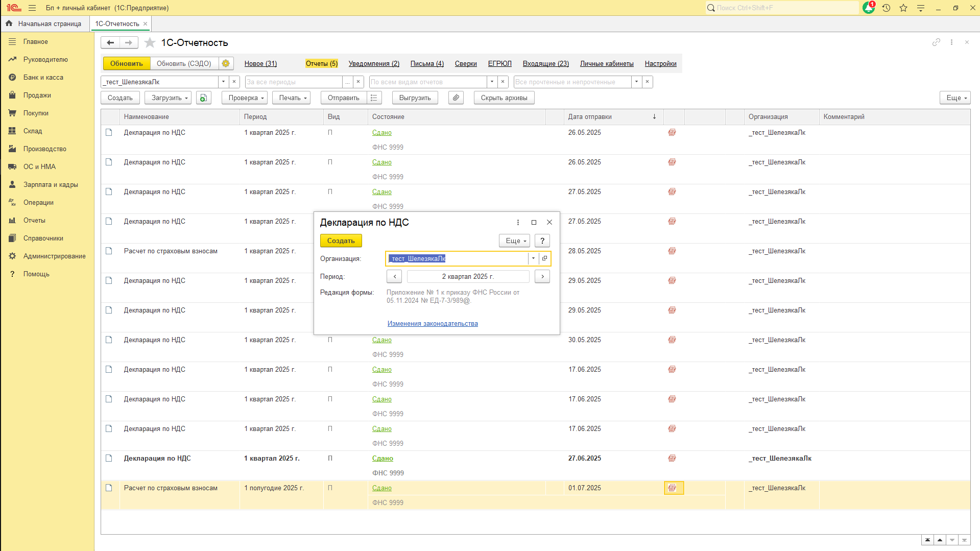Viewport: 980px width, 551px height.
Task: Open PDF icon for row dated 27.06.2025
Action: [x=672, y=458]
